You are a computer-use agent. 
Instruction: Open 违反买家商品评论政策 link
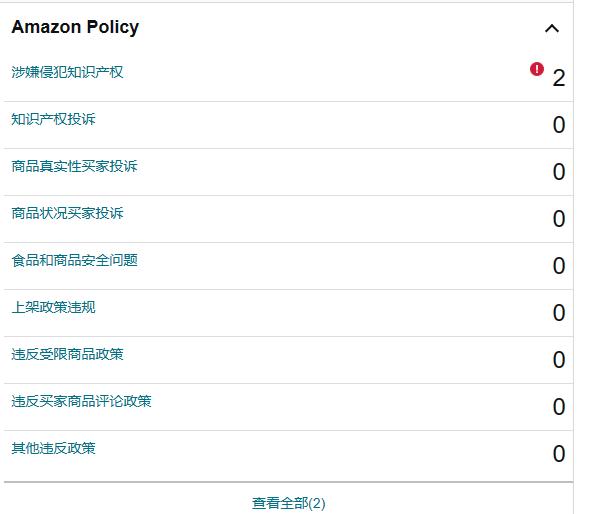tap(81, 401)
